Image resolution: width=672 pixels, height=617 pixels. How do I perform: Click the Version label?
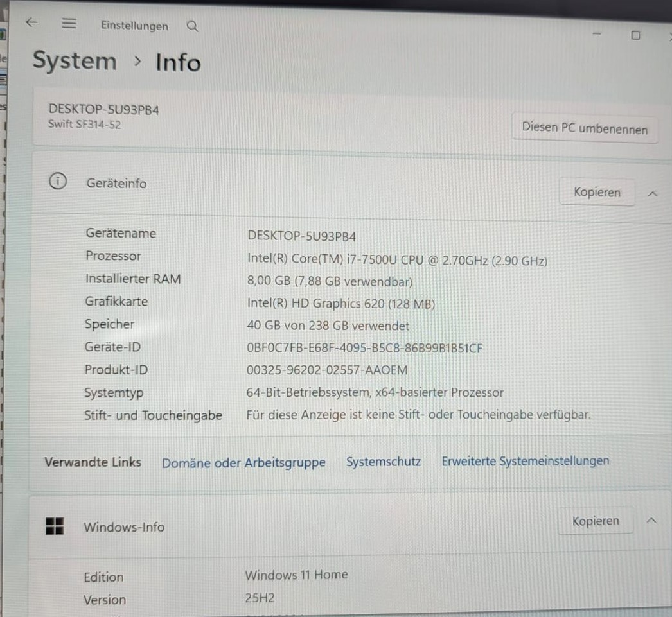point(105,600)
